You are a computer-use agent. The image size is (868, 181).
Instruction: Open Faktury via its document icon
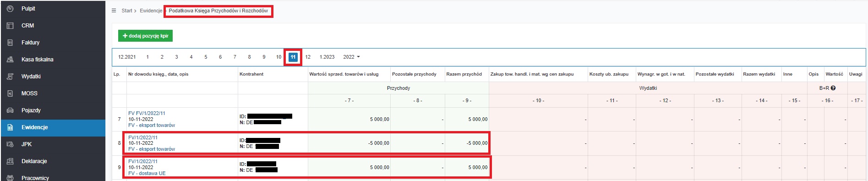point(10,43)
